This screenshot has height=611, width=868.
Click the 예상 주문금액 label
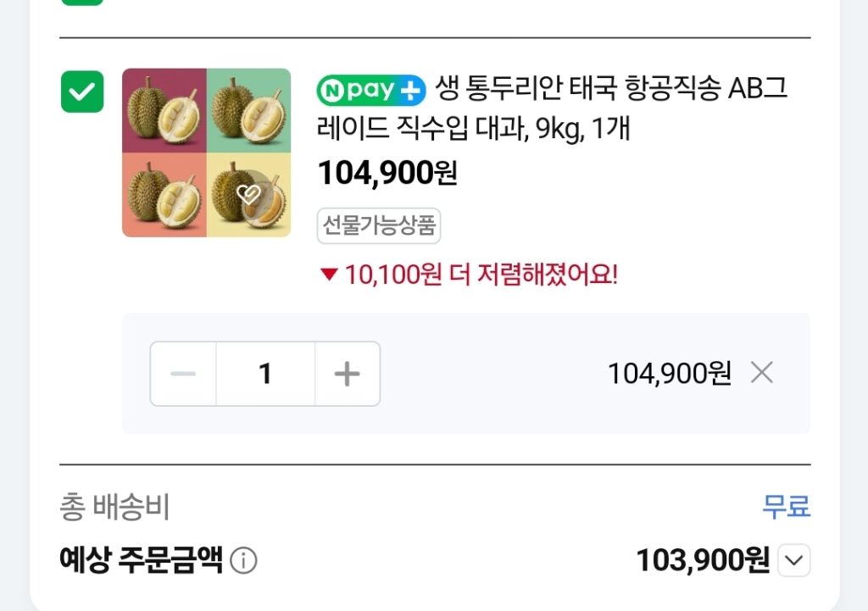tap(142, 560)
